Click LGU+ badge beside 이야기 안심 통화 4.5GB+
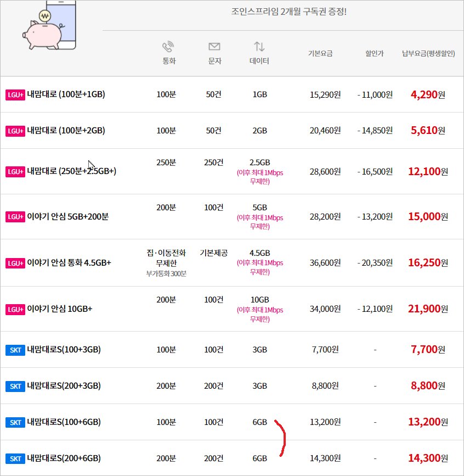 tap(15, 263)
